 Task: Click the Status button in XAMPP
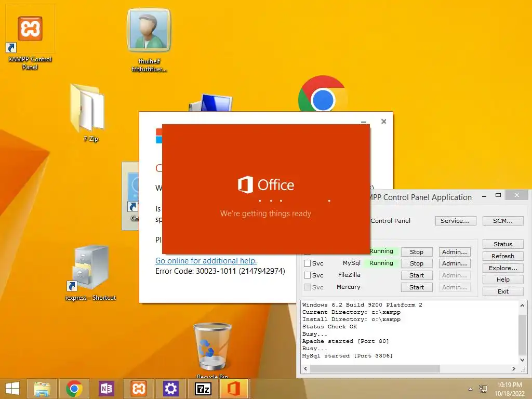(x=503, y=244)
